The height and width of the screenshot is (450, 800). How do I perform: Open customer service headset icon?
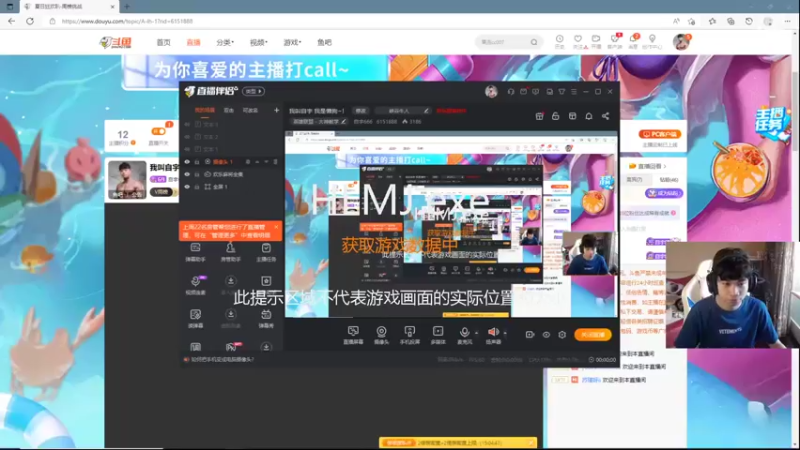pos(511,92)
